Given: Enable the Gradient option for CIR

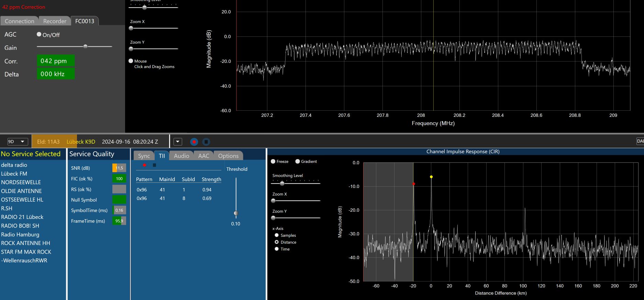Looking at the screenshot, I should [298, 162].
